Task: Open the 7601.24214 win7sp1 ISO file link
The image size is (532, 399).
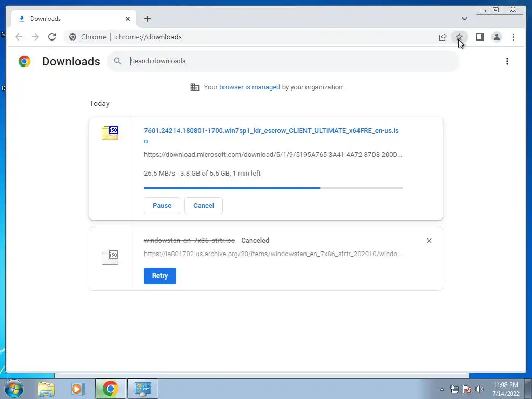Action: pyautogui.click(x=271, y=136)
